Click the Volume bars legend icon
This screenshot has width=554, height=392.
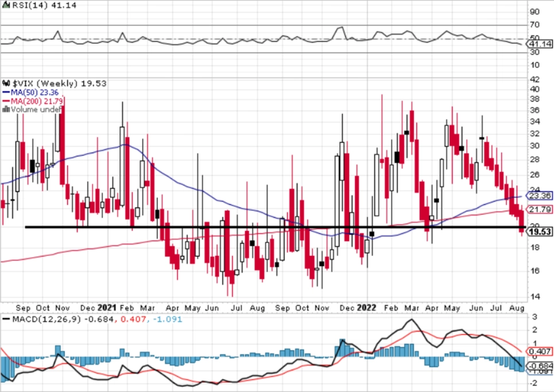click(6, 110)
